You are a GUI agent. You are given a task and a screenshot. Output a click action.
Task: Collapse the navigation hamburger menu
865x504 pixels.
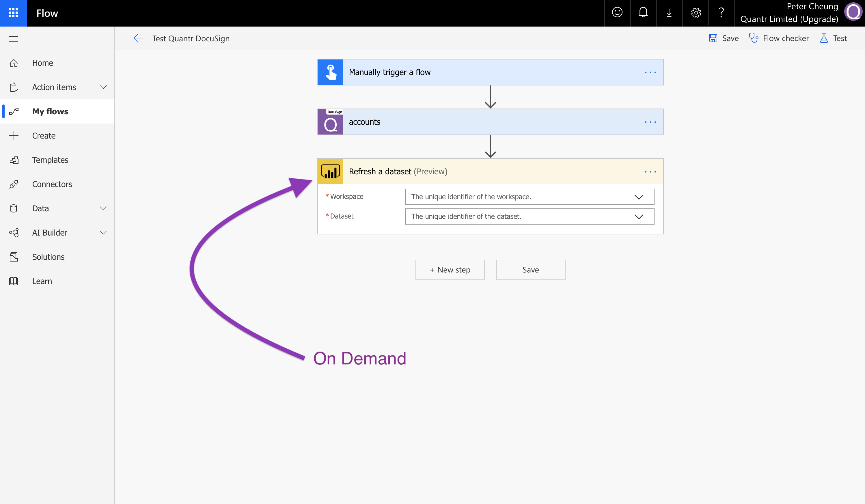tap(13, 39)
